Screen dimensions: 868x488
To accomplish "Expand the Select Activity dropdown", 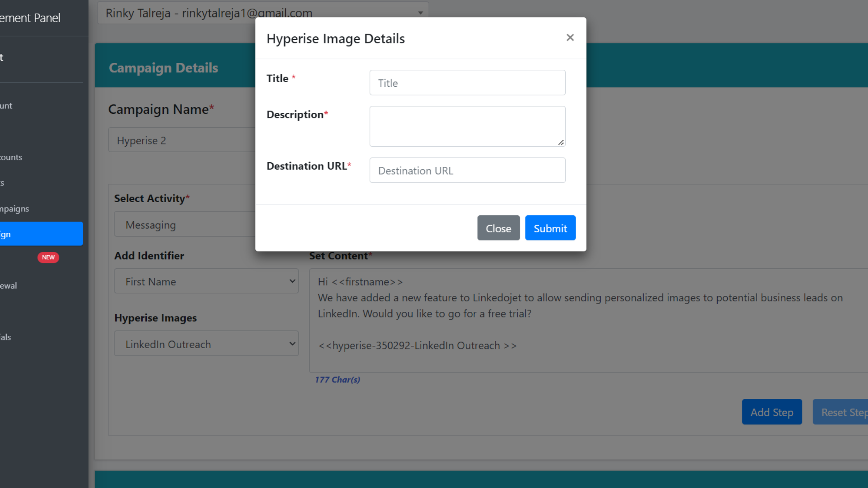I will [206, 225].
